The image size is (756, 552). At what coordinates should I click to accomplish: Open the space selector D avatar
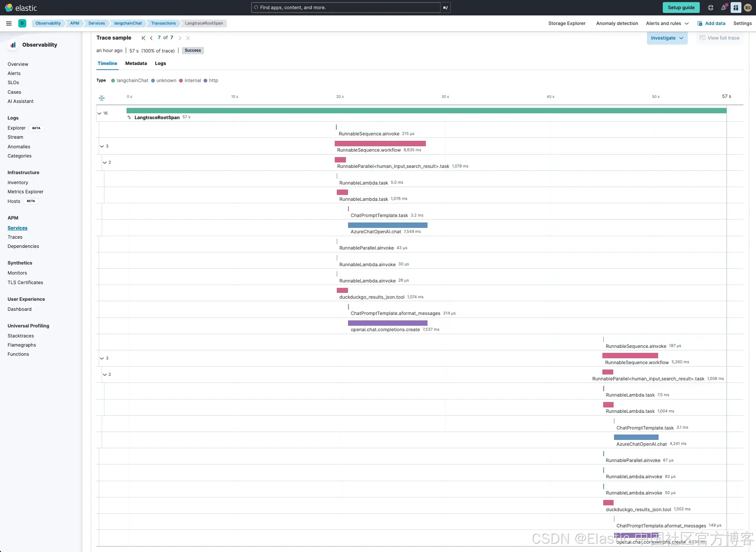tap(22, 23)
